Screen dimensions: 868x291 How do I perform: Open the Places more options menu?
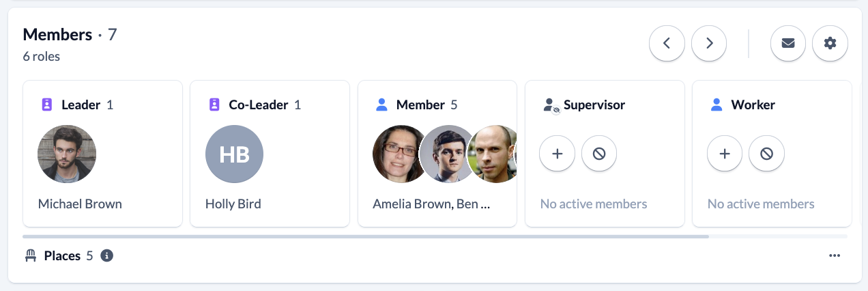point(834,255)
